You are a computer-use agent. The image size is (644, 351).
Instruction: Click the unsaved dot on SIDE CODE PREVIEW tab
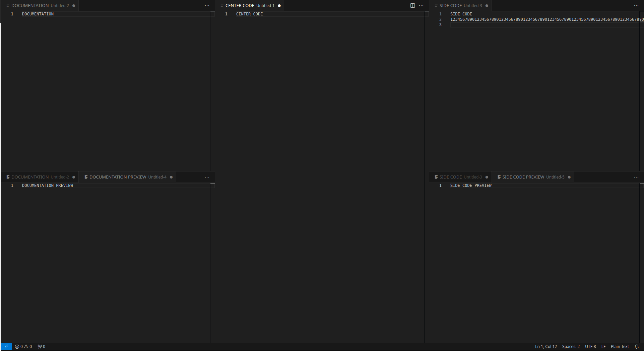point(569,177)
